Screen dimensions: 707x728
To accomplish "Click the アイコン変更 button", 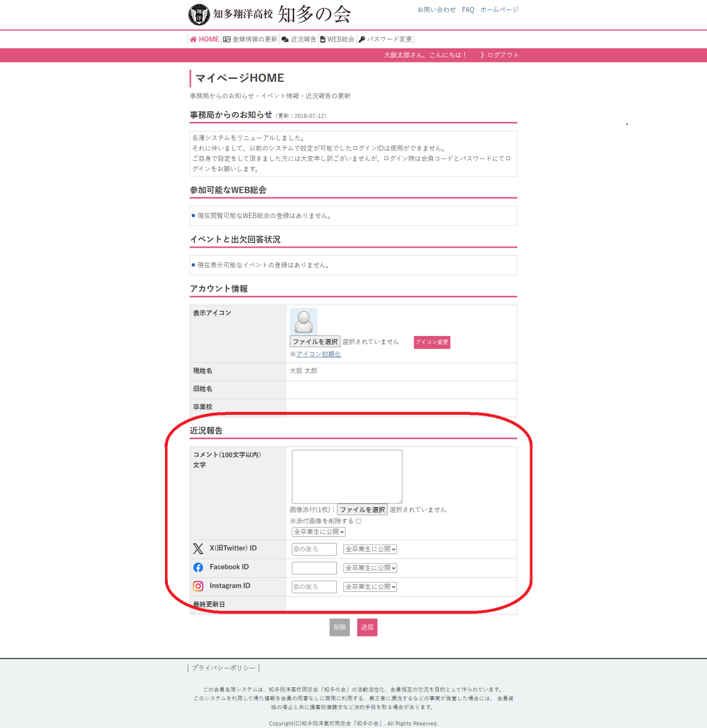I will click(x=432, y=342).
